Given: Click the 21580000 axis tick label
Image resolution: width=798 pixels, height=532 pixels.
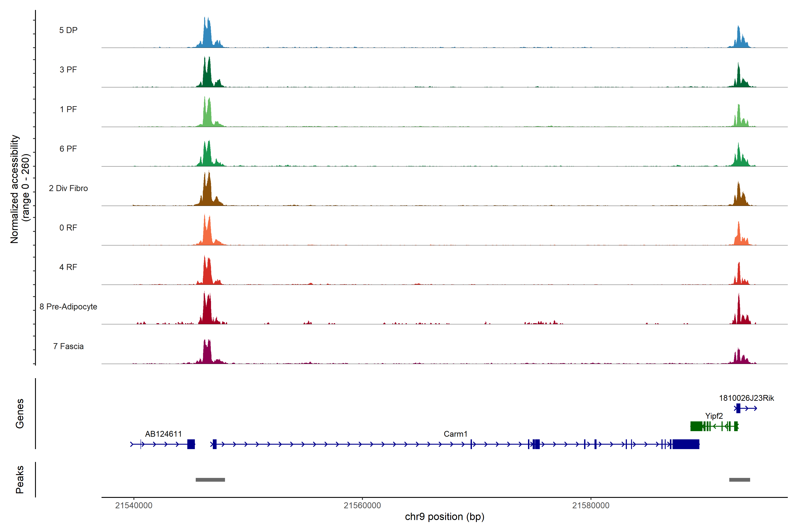Looking at the screenshot, I should (591, 505).
